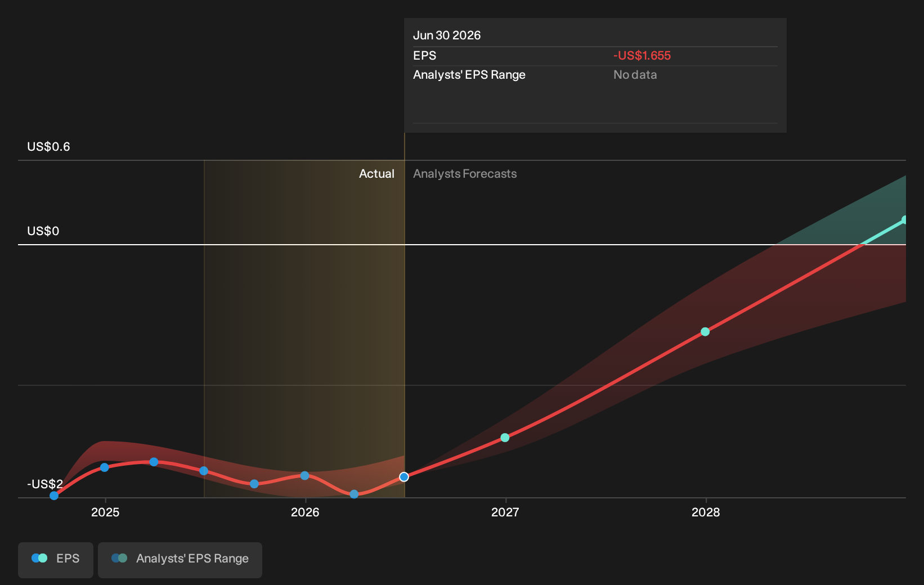
Task: Click the US$0 y-axis label
Action: (x=43, y=231)
